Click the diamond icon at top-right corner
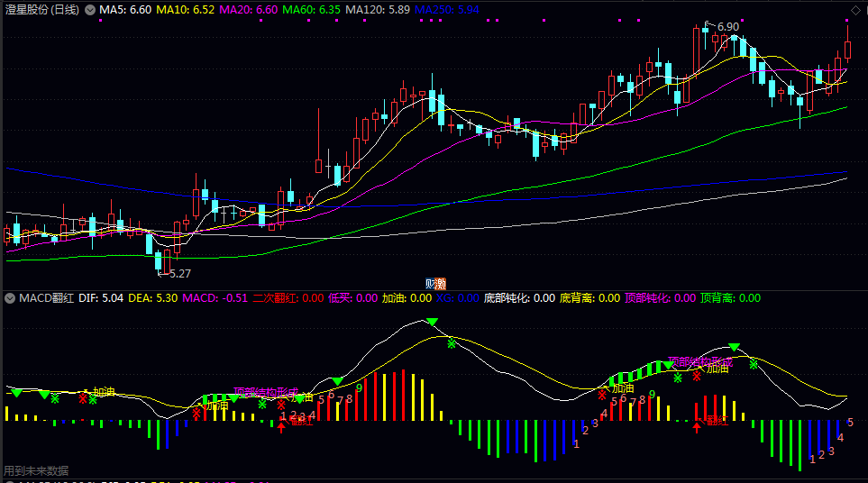868x483 pixels. coord(855,9)
